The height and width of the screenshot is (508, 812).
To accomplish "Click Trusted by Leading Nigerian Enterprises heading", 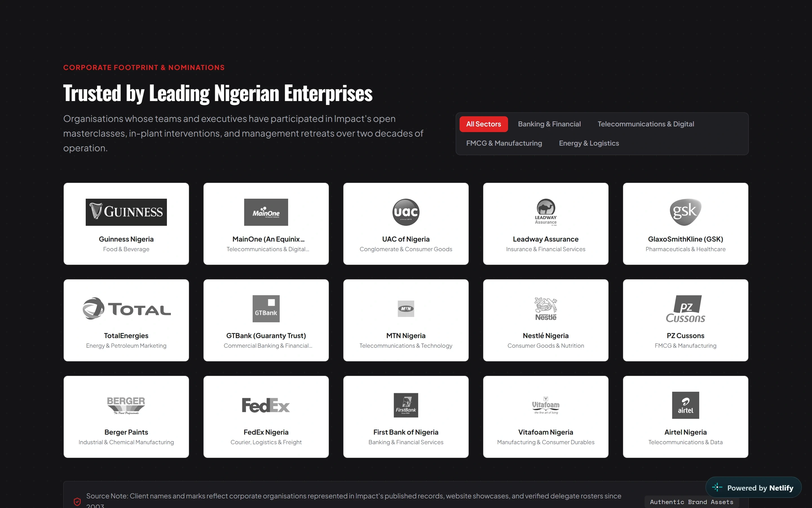I will tap(218, 93).
